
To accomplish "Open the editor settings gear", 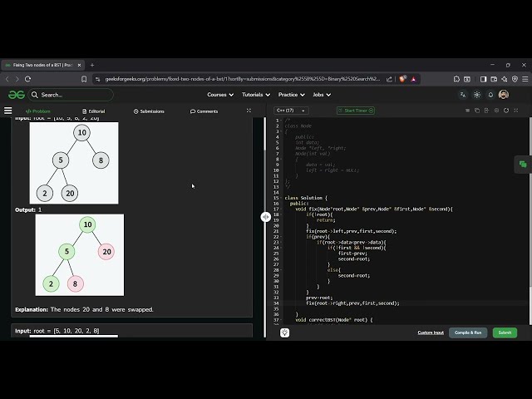I will point(496,111).
